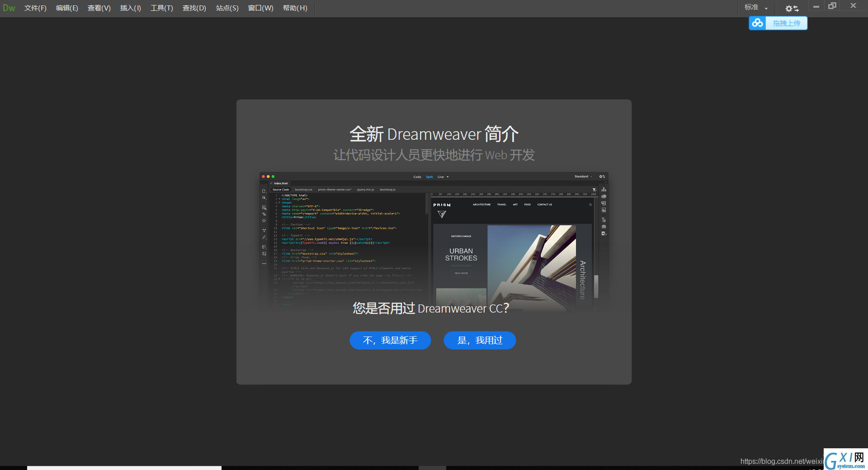Click the 您是否用过 Dreamweaver CC? question text
The height and width of the screenshot is (470, 868).
coord(431,309)
